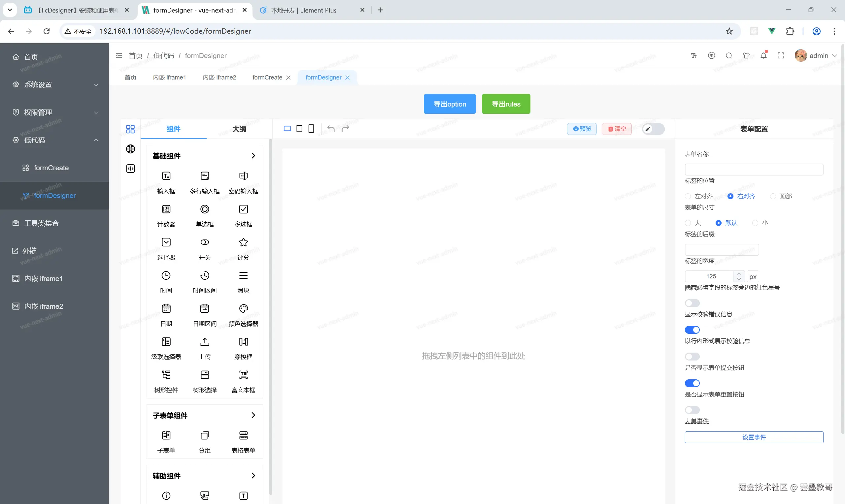Viewport: 845px width, 504px height.
Task: Open admin user dropdown
Action: pyautogui.click(x=818, y=56)
